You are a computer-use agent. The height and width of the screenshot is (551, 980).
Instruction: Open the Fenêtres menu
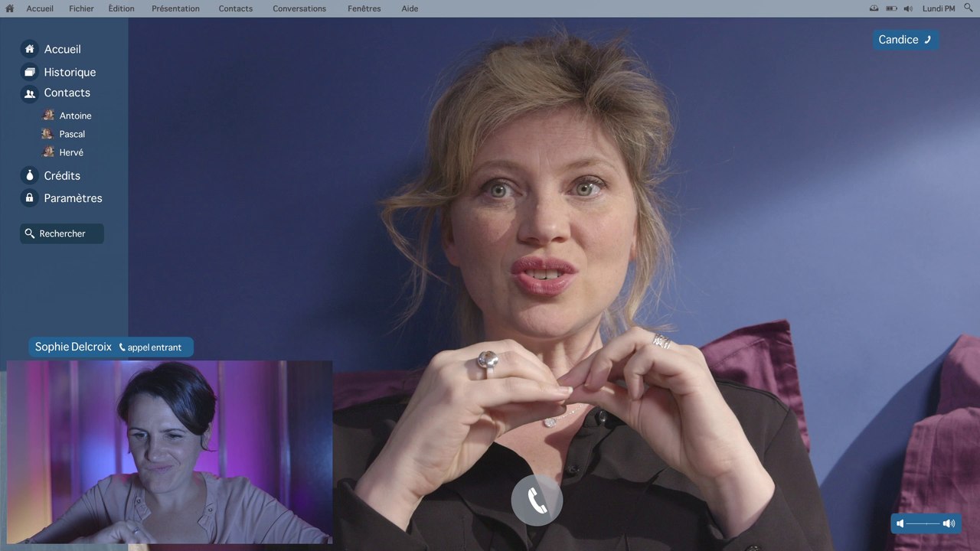(364, 8)
